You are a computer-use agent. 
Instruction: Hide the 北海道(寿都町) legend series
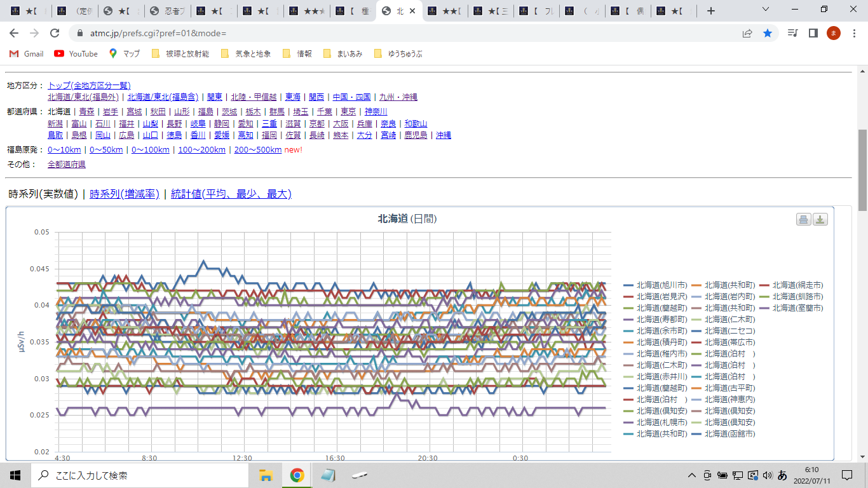point(655,320)
